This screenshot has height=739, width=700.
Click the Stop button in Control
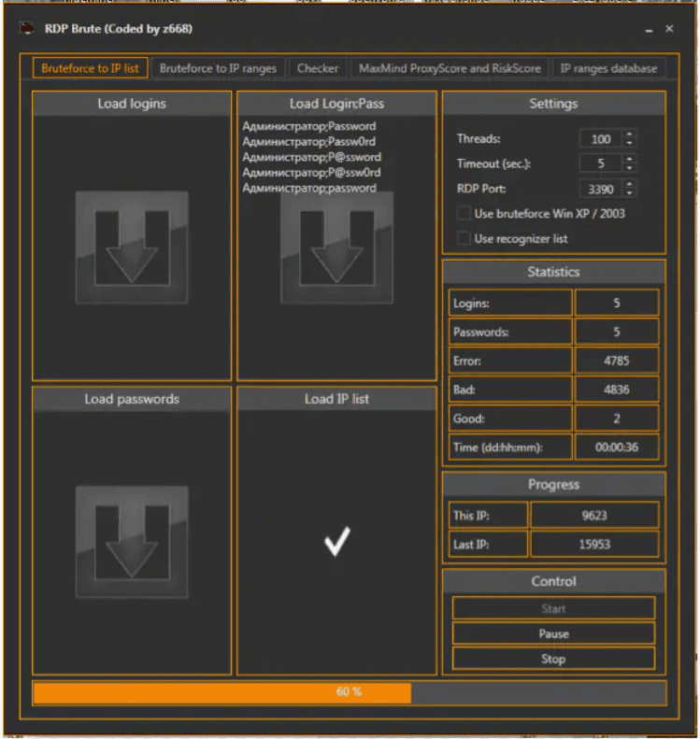553,659
